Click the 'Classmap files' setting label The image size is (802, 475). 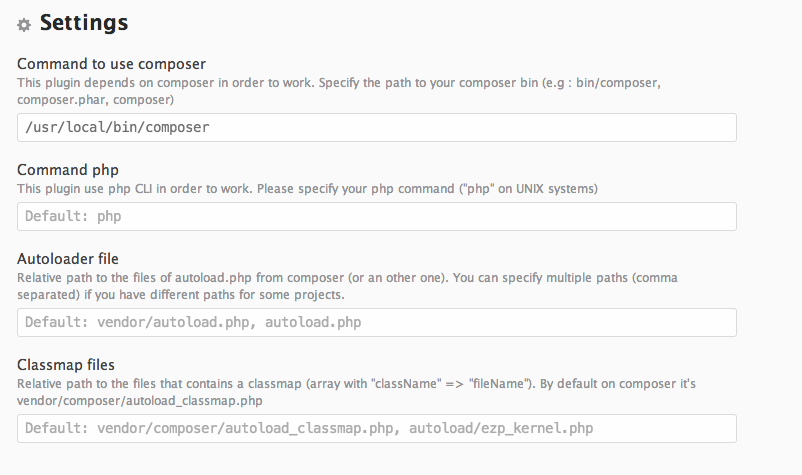65,365
